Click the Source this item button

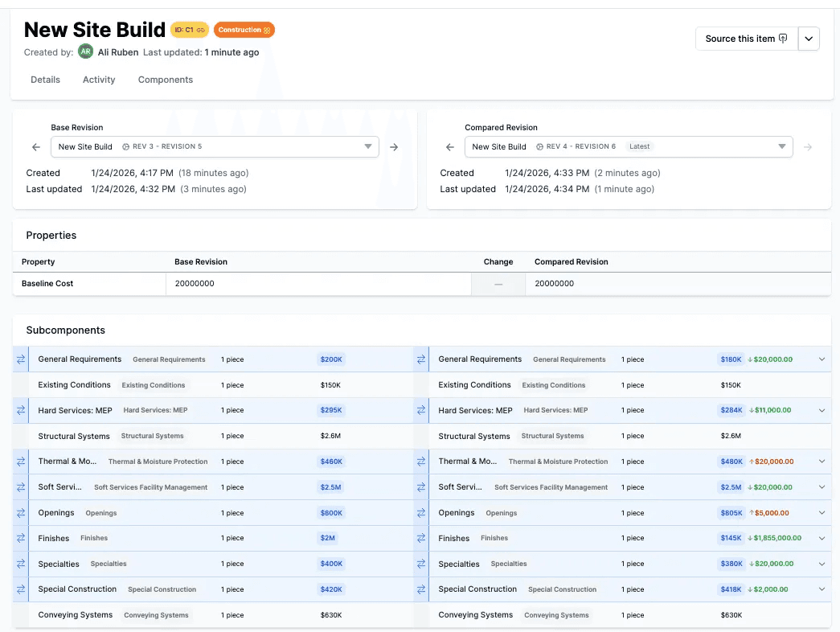tap(746, 39)
